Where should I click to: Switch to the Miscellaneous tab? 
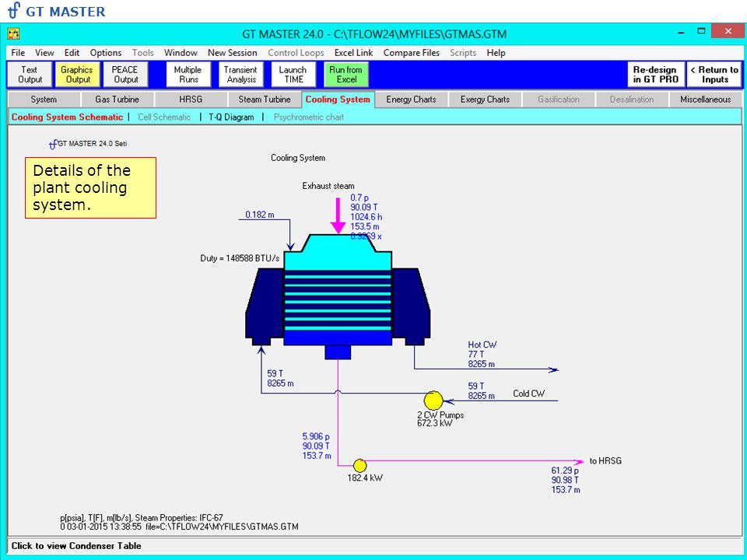[705, 100]
